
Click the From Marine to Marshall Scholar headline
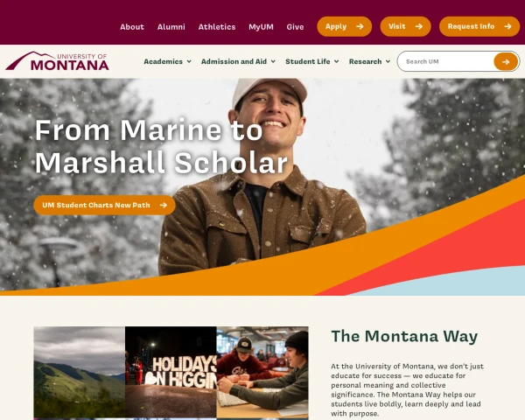pos(161,146)
